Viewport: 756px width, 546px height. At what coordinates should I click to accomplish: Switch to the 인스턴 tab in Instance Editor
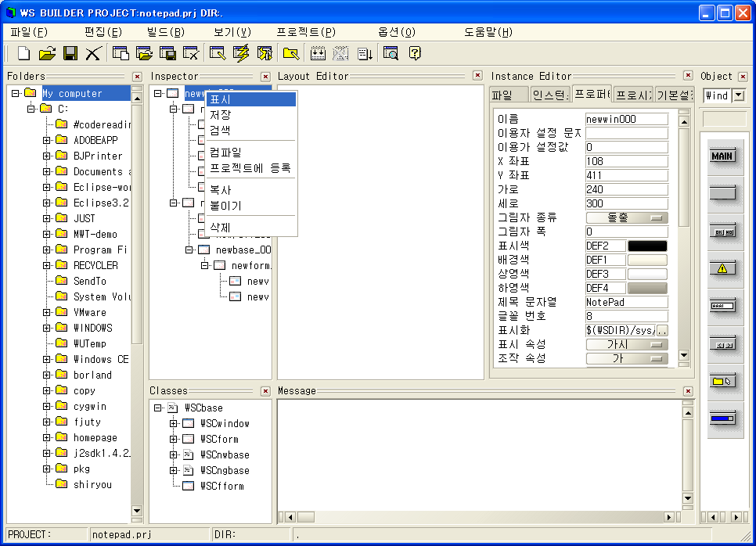coord(550,95)
